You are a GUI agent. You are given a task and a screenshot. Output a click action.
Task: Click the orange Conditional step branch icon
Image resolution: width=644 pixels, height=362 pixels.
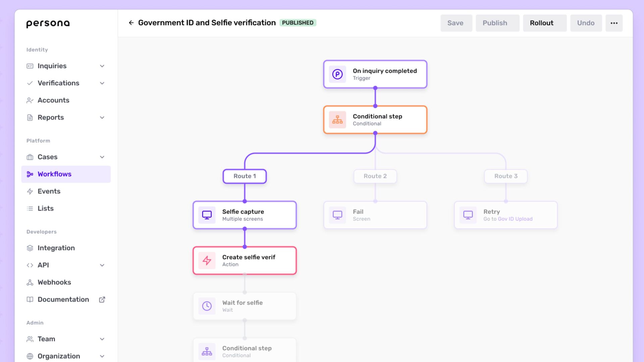[337, 120]
